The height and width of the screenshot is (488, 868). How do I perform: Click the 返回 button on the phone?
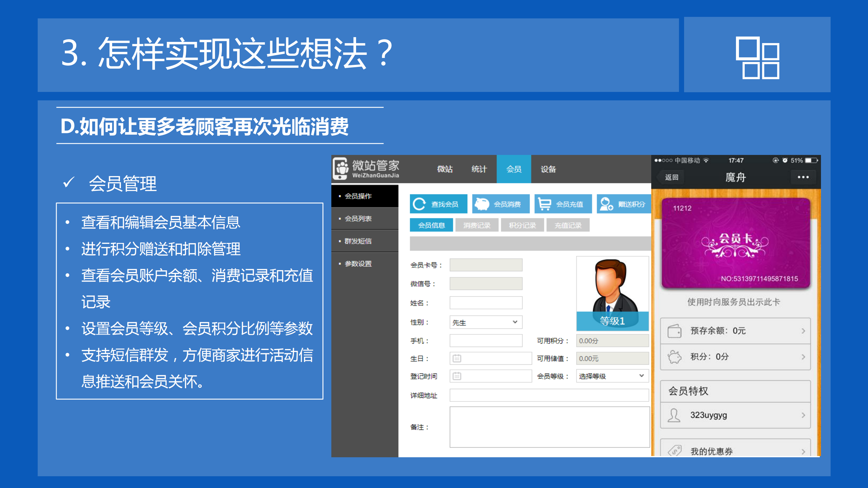(671, 178)
